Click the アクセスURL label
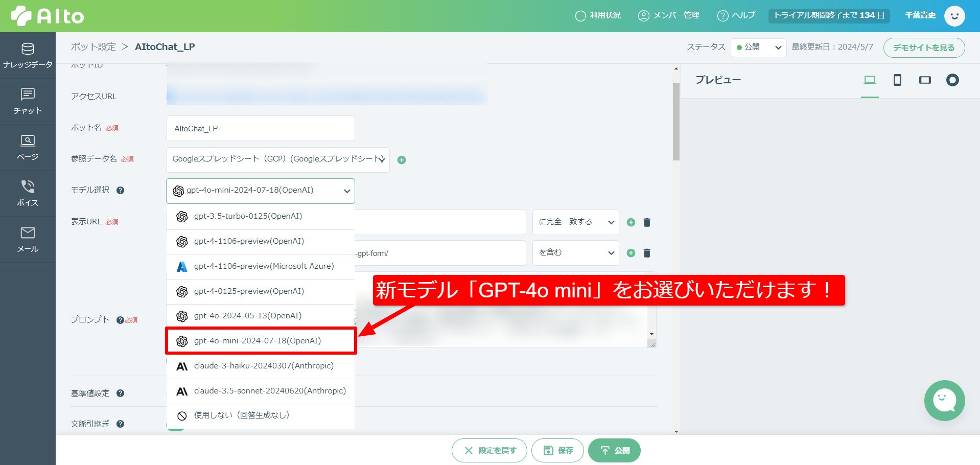 94,97
